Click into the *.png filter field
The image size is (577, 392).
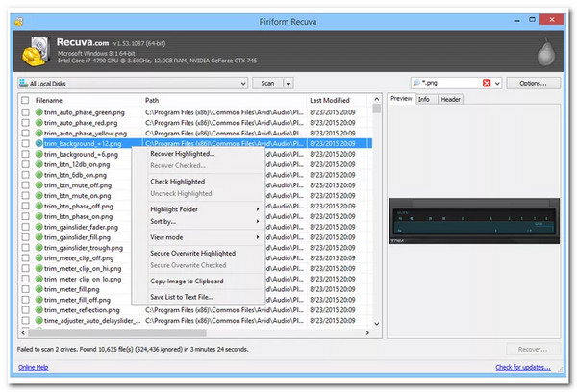pyautogui.click(x=451, y=83)
